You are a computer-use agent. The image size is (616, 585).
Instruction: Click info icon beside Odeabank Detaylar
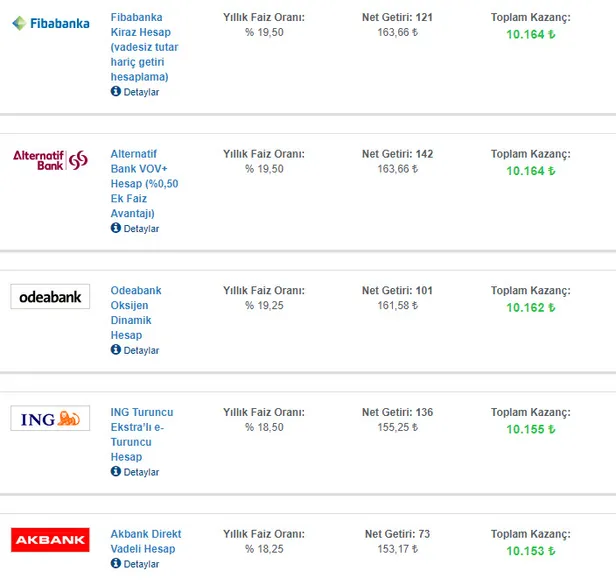point(116,350)
